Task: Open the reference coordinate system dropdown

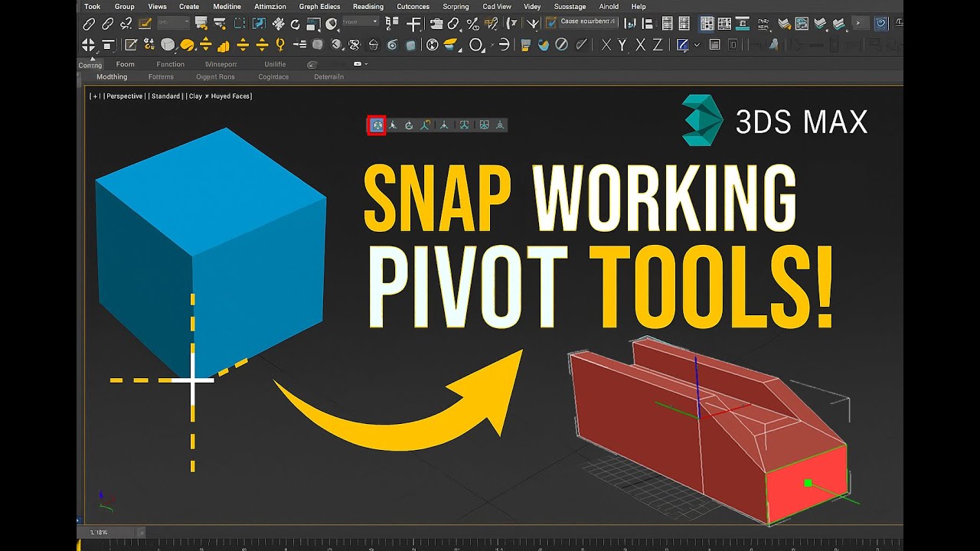Action: pos(361,22)
